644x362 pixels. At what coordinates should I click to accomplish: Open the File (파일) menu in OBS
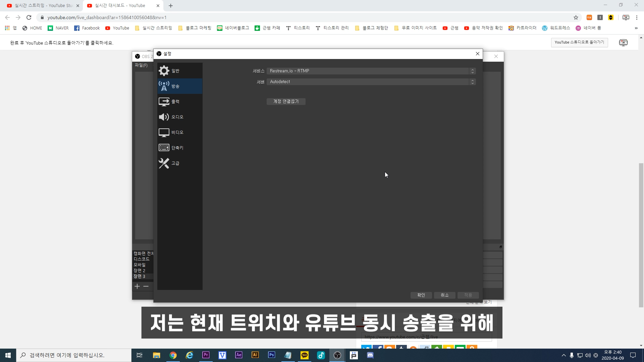click(141, 65)
